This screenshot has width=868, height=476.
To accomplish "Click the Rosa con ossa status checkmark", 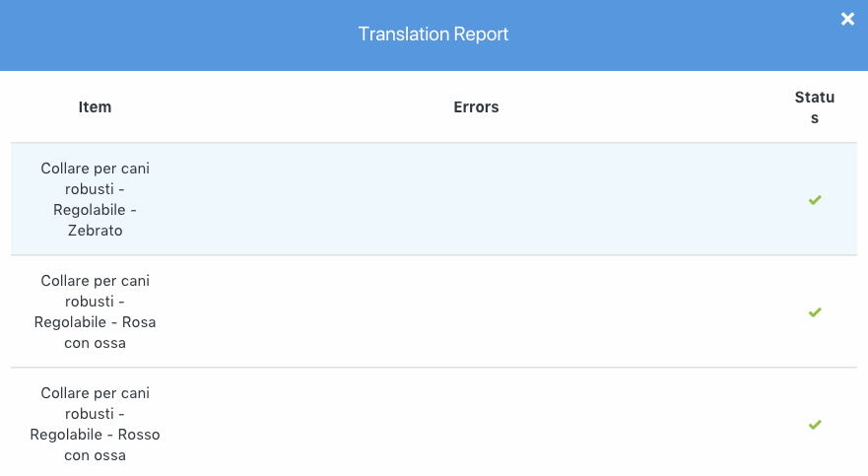I will click(815, 312).
